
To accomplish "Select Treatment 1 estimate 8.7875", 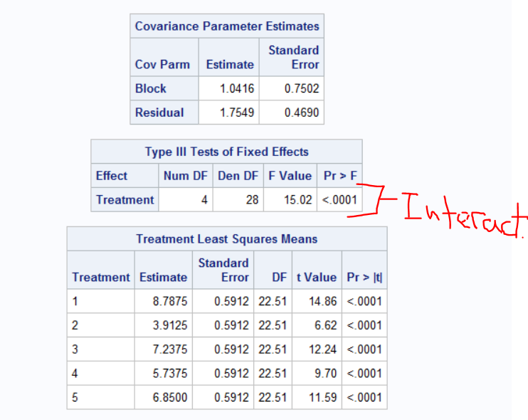I will coord(169,301).
